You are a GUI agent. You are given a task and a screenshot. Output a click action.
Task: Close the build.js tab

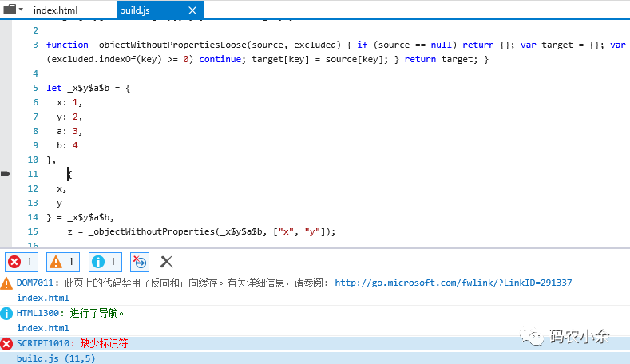coord(191,10)
